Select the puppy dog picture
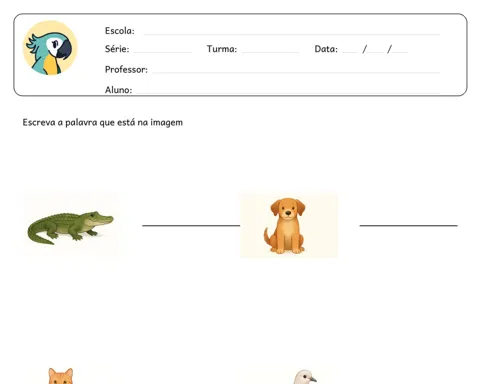480x384 pixels. 289,225
